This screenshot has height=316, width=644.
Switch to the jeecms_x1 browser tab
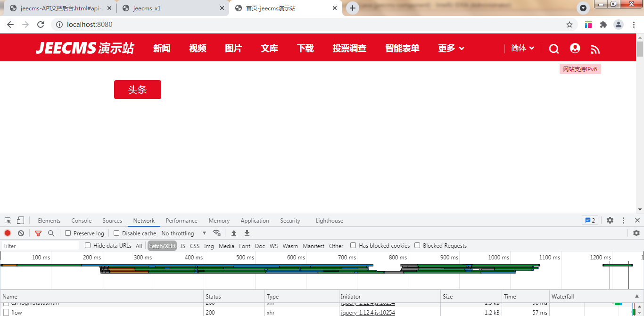coord(172,8)
